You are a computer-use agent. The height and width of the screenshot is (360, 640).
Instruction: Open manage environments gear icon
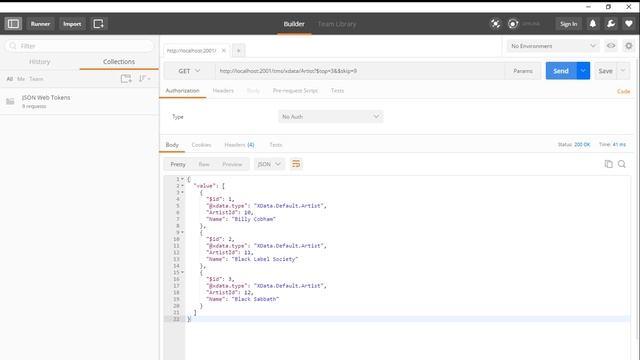[x=629, y=46]
